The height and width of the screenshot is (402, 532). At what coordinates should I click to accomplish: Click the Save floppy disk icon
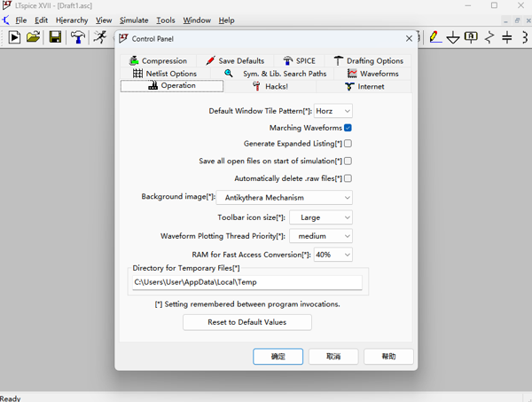55,37
